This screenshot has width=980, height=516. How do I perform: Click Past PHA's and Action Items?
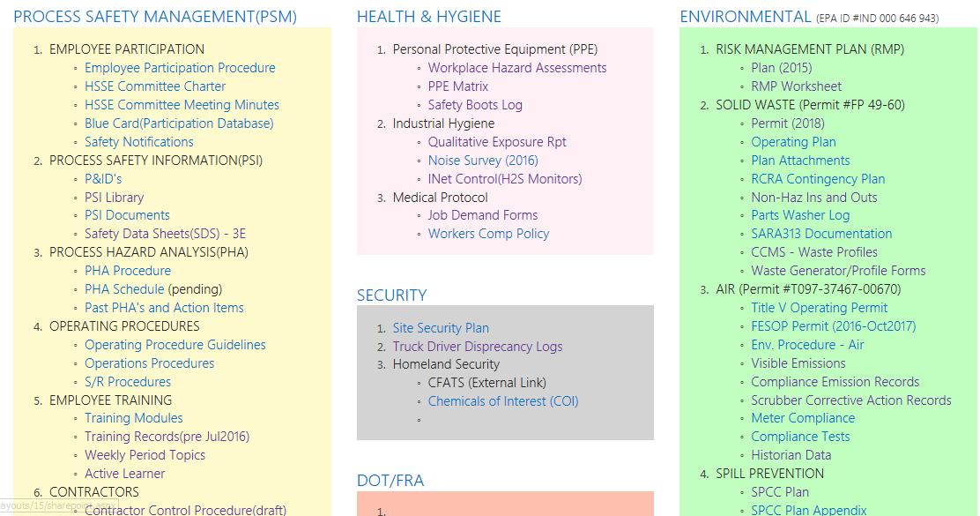[164, 308]
